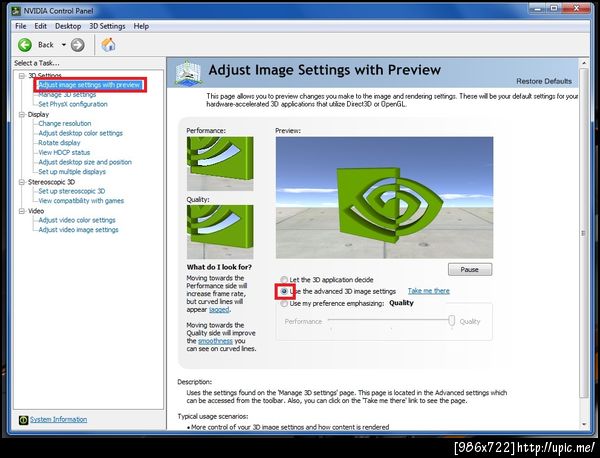Viewport: 600px width, 458px height.
Task: Click the 3D Settings tree label
Action: (45, 75)
